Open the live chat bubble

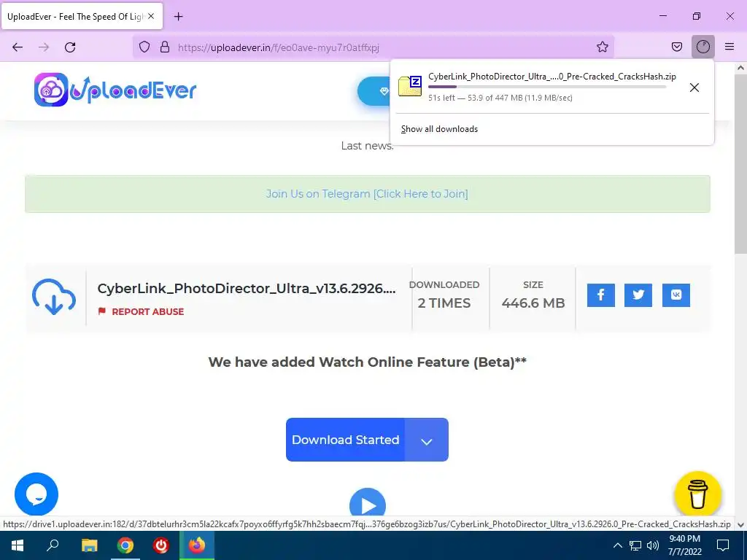(x=36, y=494)
